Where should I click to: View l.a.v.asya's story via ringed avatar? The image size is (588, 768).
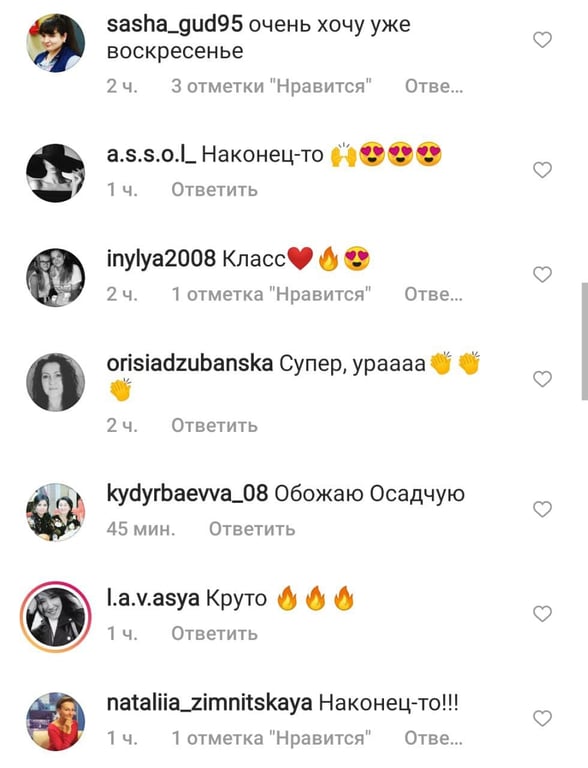55,617
